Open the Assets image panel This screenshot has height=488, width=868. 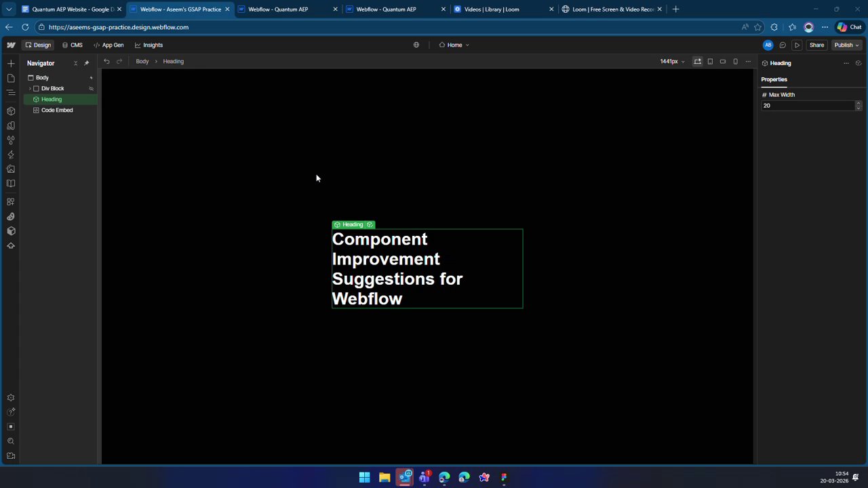[10, 169]
